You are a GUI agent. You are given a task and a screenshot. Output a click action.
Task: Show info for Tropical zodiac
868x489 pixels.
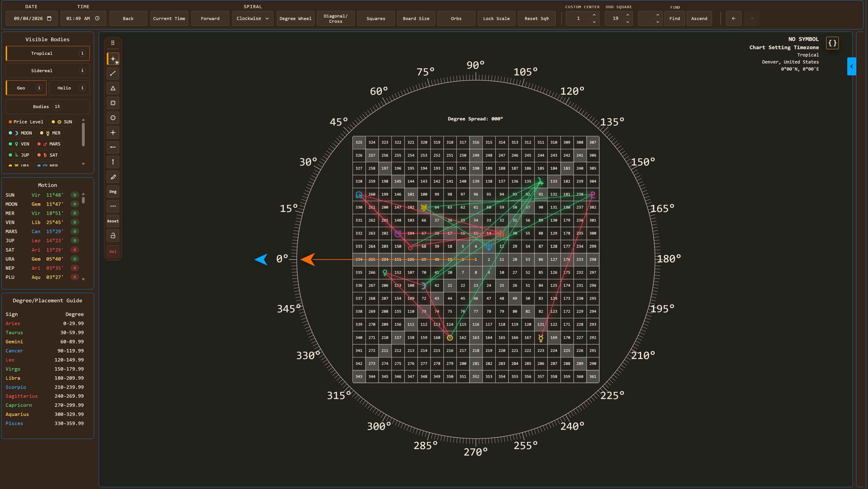pos(82,53)
